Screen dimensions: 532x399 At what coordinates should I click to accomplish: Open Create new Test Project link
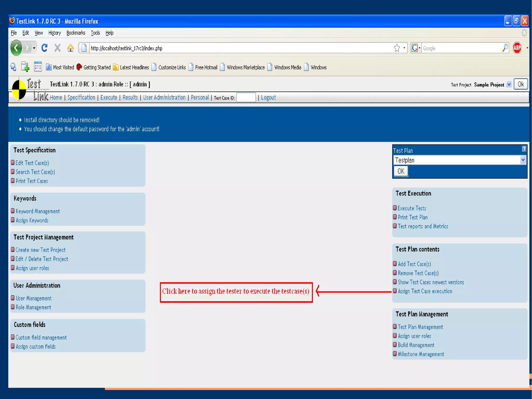coord(41,250)
